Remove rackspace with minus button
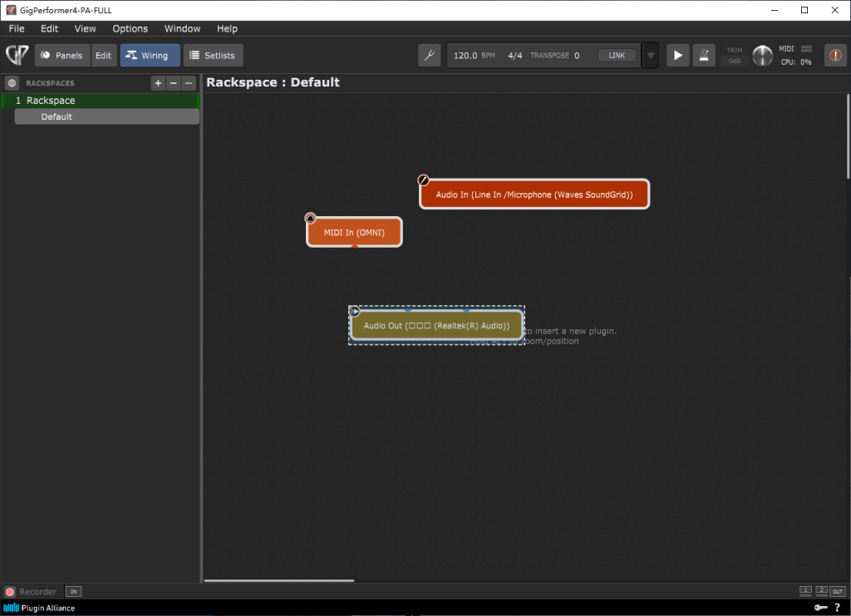Screen dimensions: 851x616 coord(174,83)
